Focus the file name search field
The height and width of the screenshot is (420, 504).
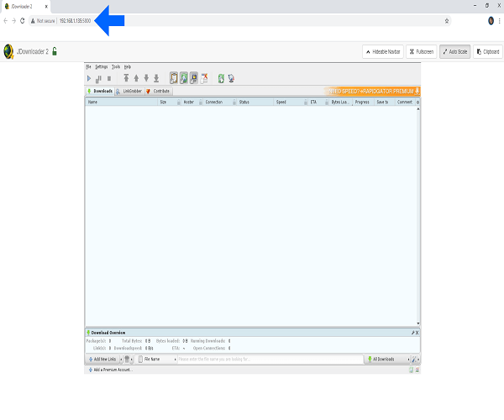(270, 360)
